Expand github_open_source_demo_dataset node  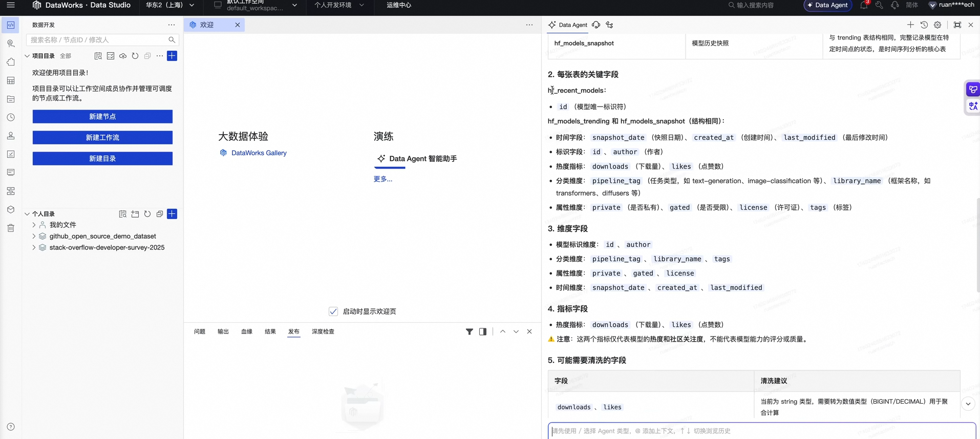[x=34, y=236]
